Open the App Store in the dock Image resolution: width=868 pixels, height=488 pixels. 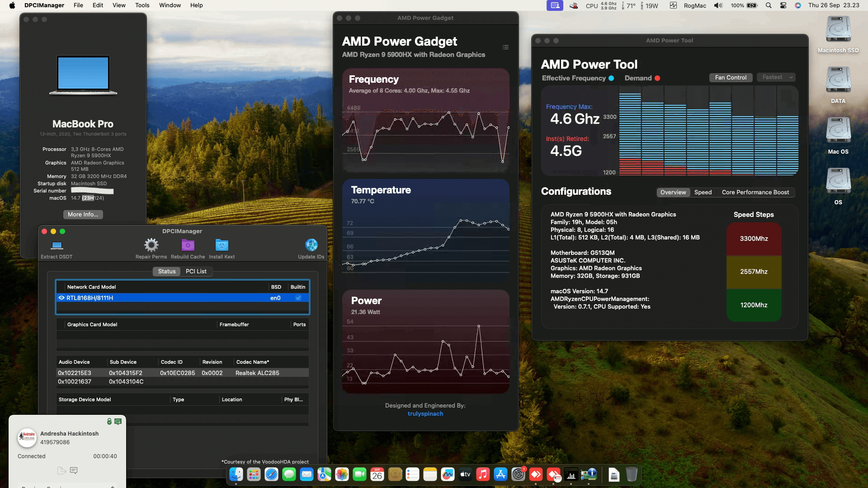pyautogui.click(x=500, y=474)
